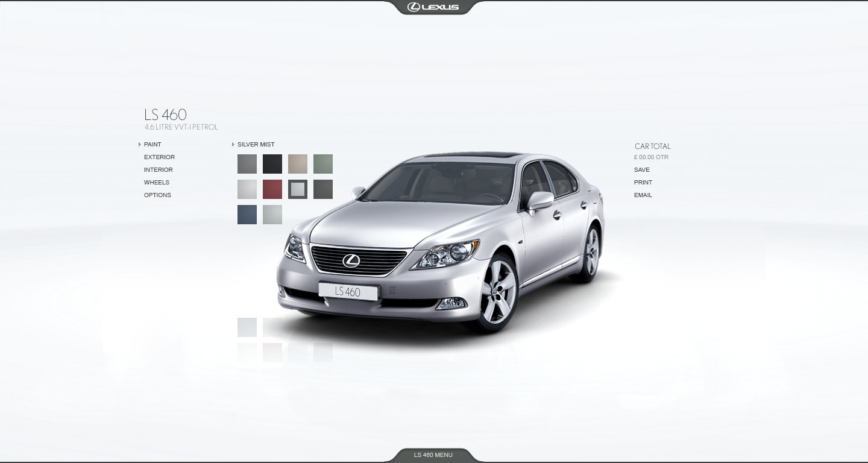The width and height of the screenshot is (868, 463).
Task: Open the LS 460 MENU tab
Action: coord(433,455)
